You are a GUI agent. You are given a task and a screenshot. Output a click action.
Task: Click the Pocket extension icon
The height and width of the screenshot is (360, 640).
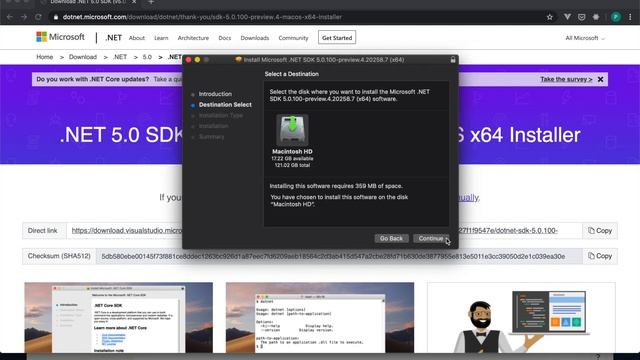pos(582,17)
